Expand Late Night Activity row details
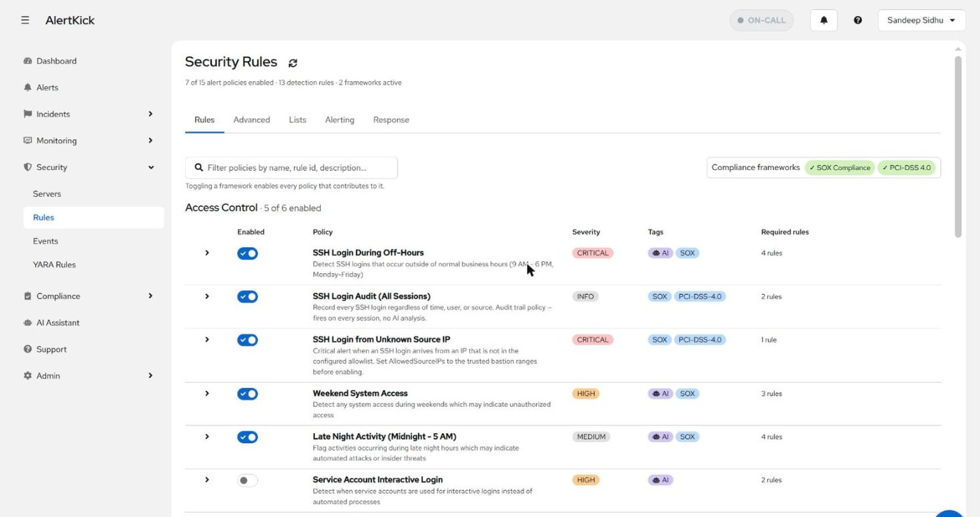 [x=207, y=436]
